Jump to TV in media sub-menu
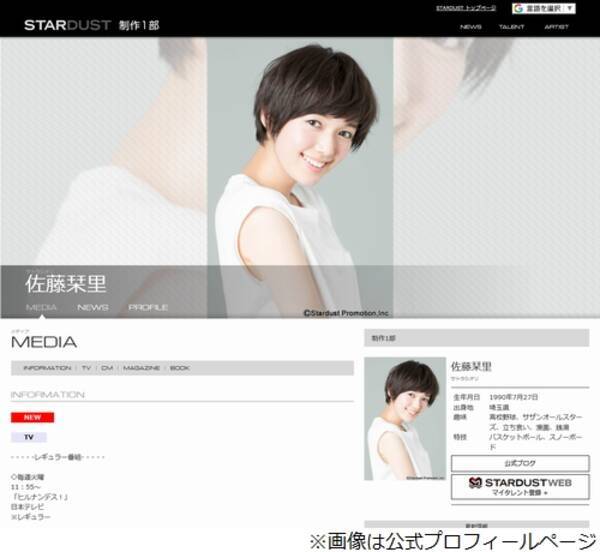The height and width of the screenshot is (552, 600). pyautogui.click(x=86, y=368)
